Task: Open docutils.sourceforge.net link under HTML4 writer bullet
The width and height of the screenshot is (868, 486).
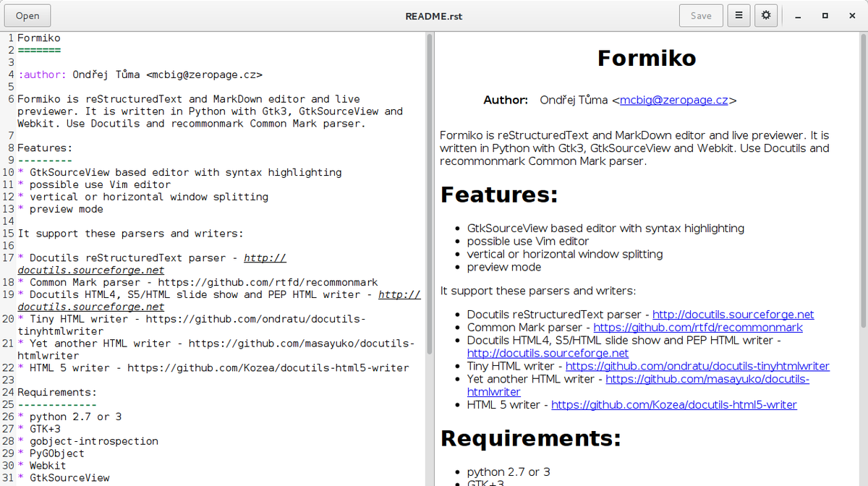Action: tap(548, 353)
